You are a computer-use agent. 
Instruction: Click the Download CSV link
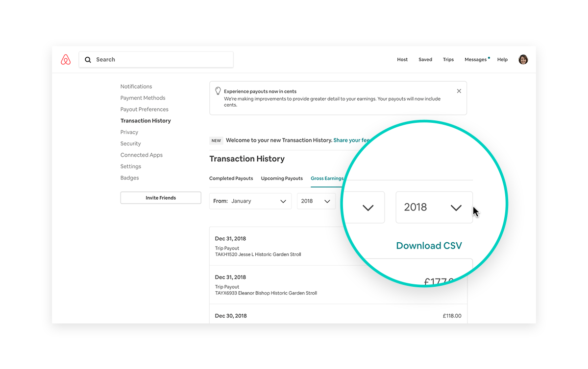[429, 246]
